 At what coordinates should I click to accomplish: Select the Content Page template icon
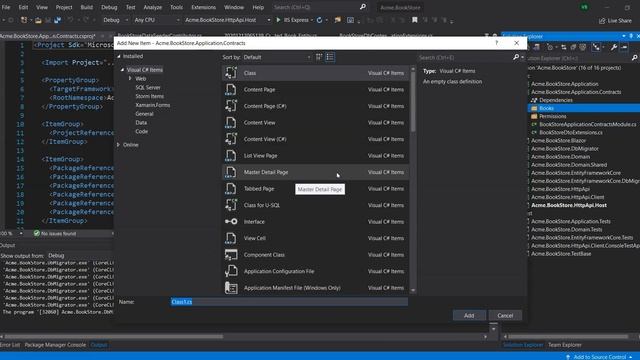pos(231,90)
